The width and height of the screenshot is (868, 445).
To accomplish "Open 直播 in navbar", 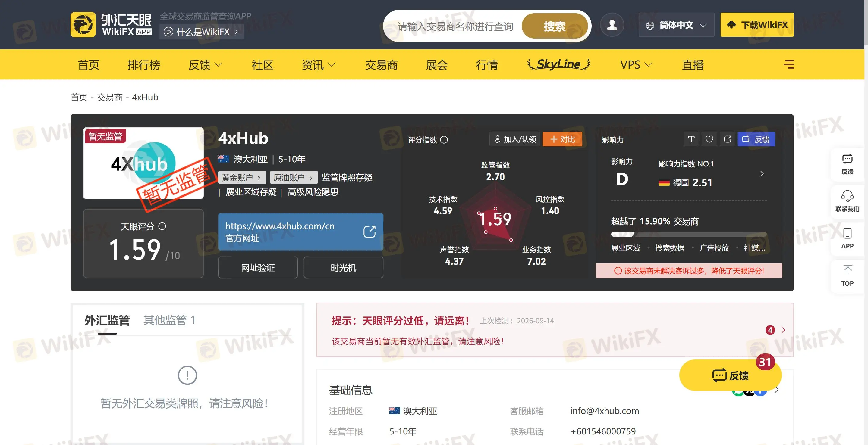I will 693,65.
